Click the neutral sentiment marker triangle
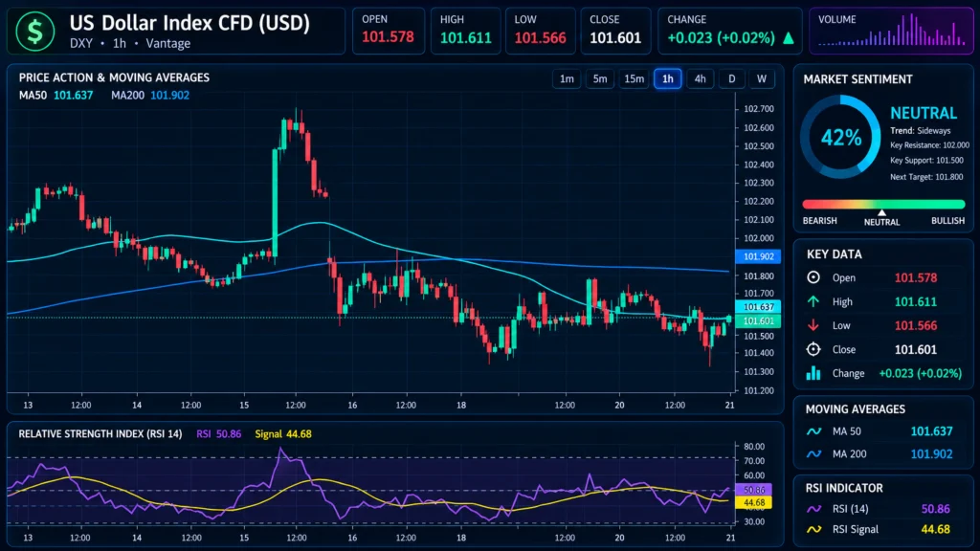 click(x=881, y=213)
